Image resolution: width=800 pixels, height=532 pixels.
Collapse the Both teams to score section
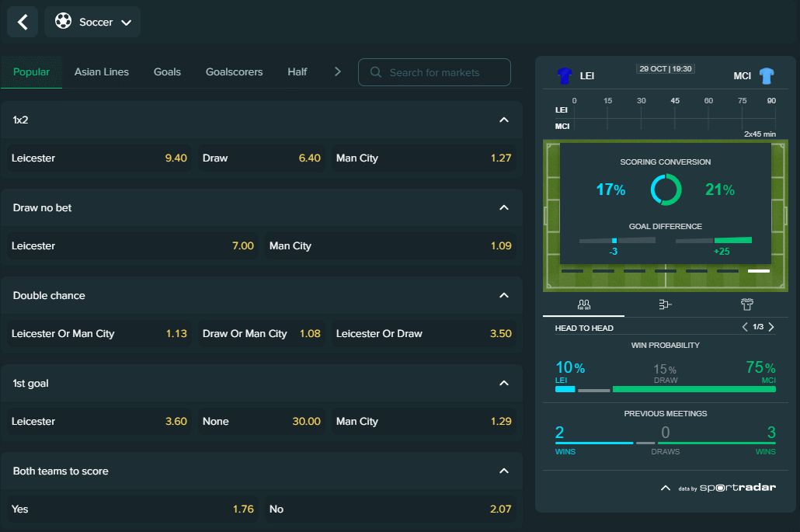(504, 471)
